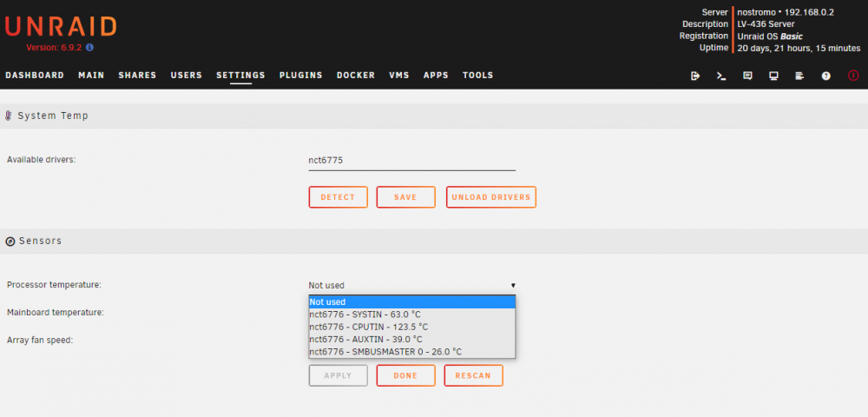Click the System Temp thermometer icon
Screen dimensions: 868x417
coord(9,116)
